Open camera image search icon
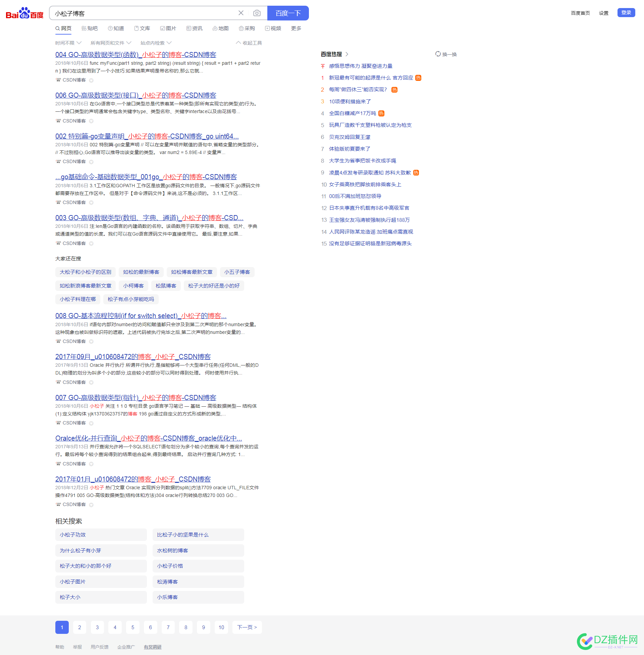 (257, 13)
